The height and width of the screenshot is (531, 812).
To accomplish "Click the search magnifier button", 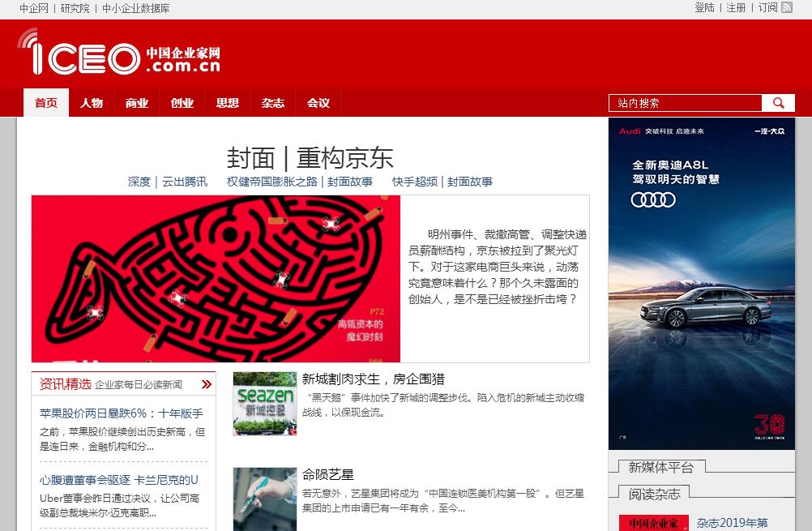I will (x=778, y=103).
